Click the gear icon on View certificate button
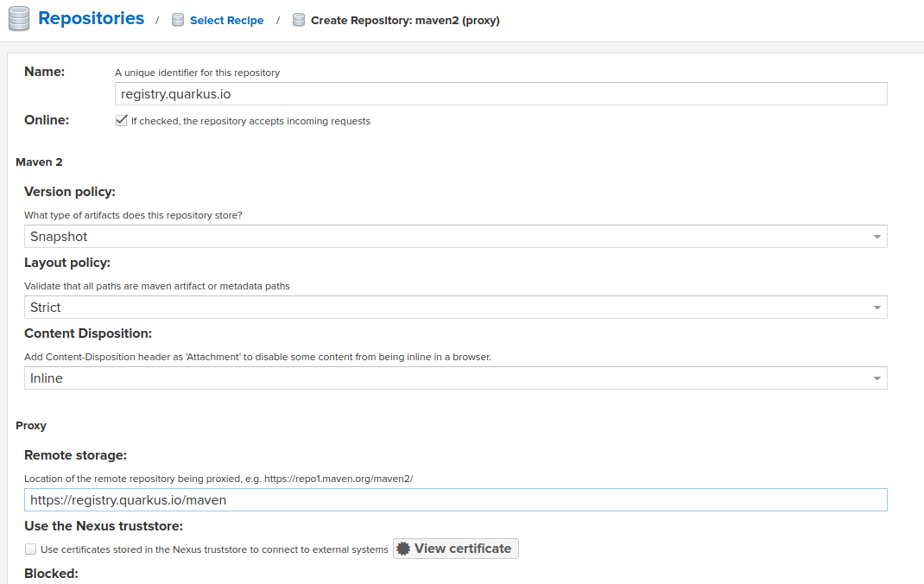Viewport: 924px width, 584px height. coord(404,548)
